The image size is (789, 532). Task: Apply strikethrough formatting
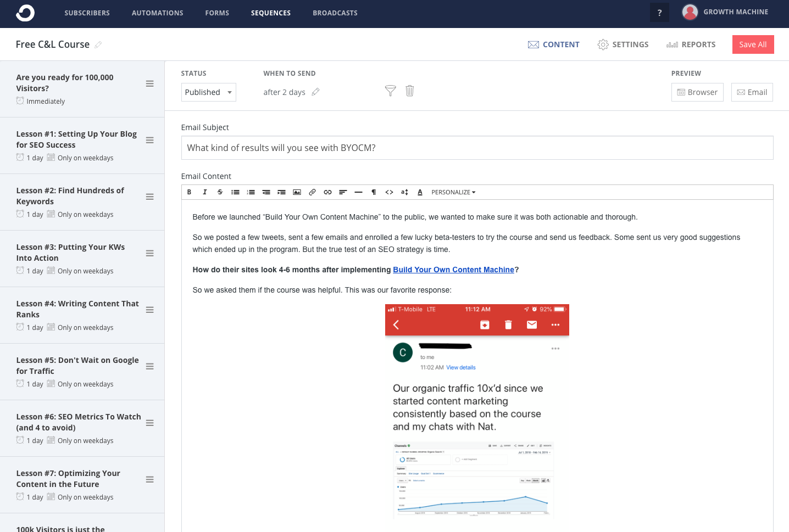(x=220, y=192)
